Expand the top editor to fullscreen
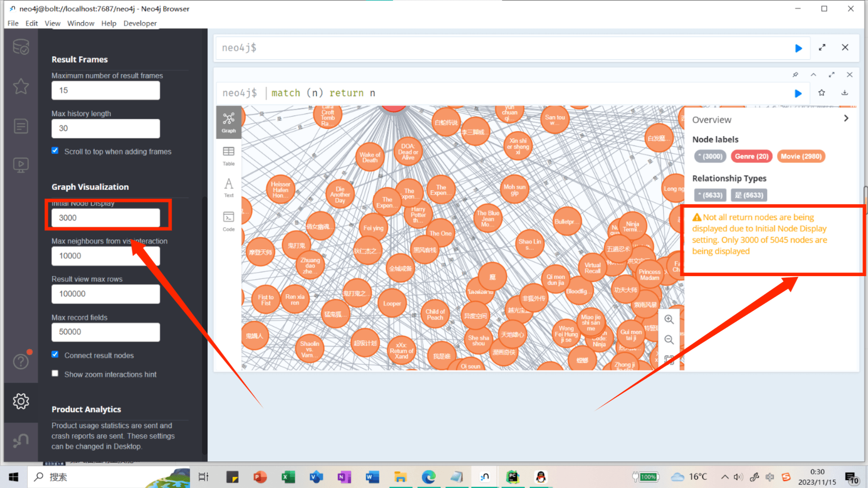Viewport: 868px width, 488px height. coord(822,47)
